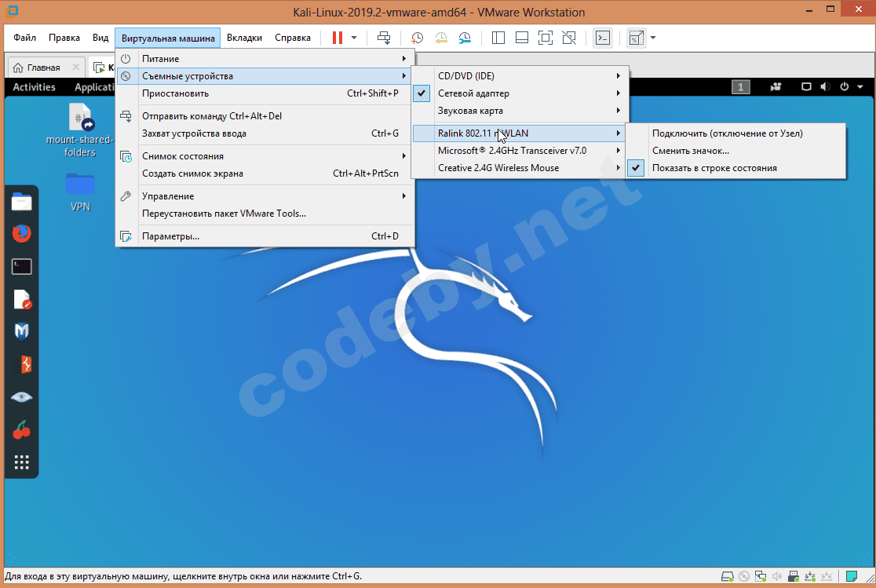The image size is (876, 588).
Task: Expand the Звуковая карта submenu
Action: click(520, 111)
